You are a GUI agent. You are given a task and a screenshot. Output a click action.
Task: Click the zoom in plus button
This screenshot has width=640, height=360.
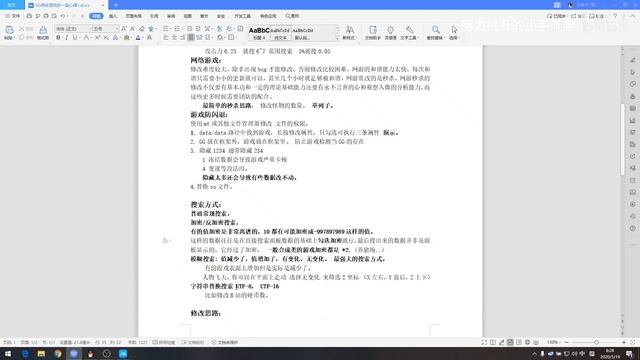(624, 342)
